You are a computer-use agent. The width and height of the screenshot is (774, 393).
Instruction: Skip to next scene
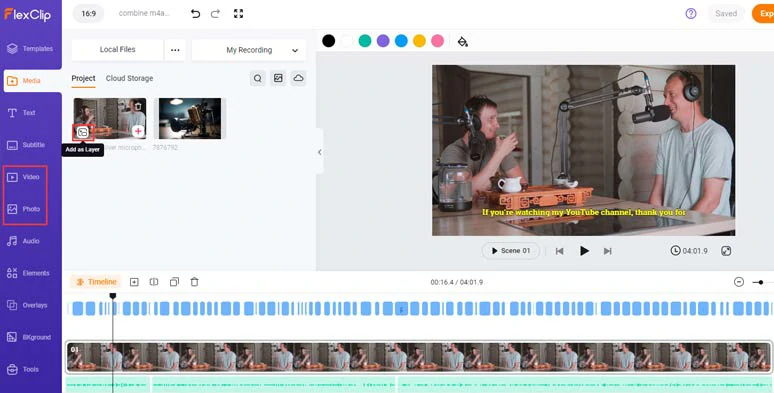608,251
